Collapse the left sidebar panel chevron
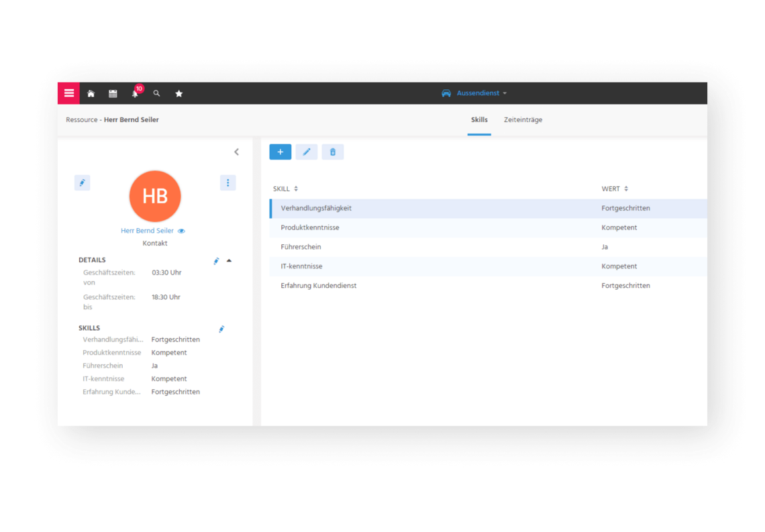 pyautogui.click(x=236, y=152)
